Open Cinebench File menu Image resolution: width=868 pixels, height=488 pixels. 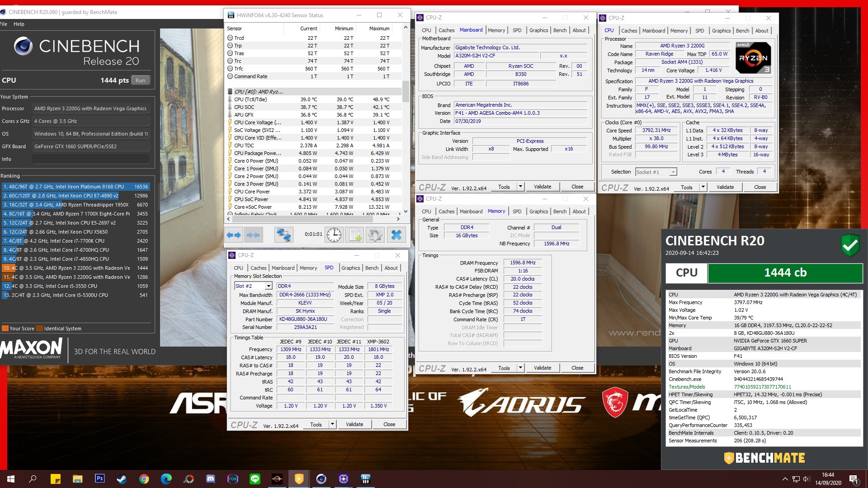[4, 24]
